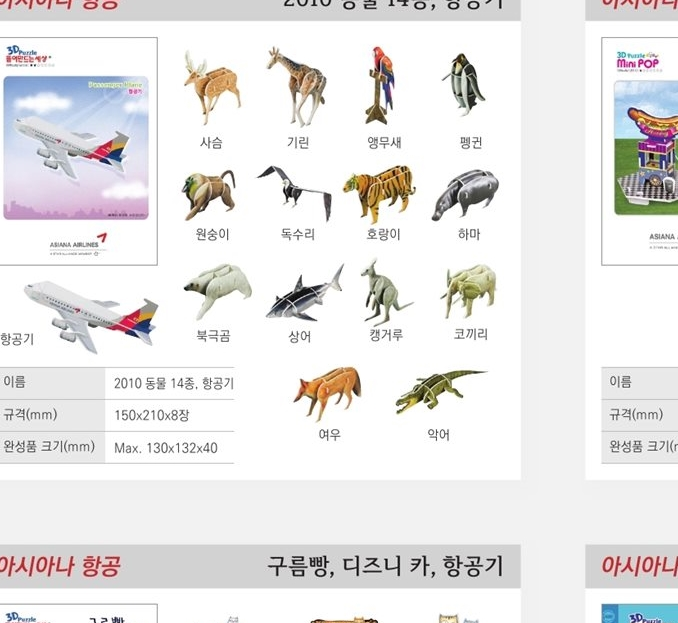Select the giraffe (기린) puzzle figure

coord(297,86)
